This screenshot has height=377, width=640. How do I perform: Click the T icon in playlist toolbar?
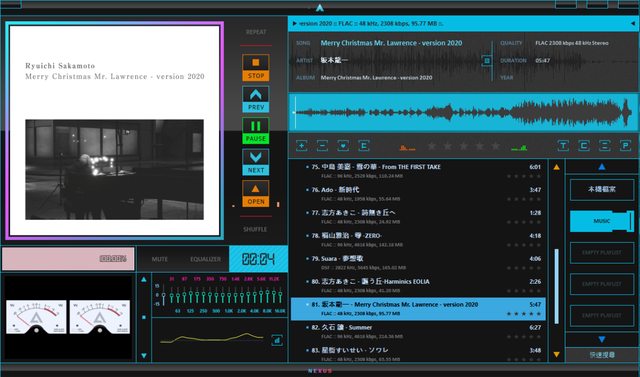pos(563,146)
